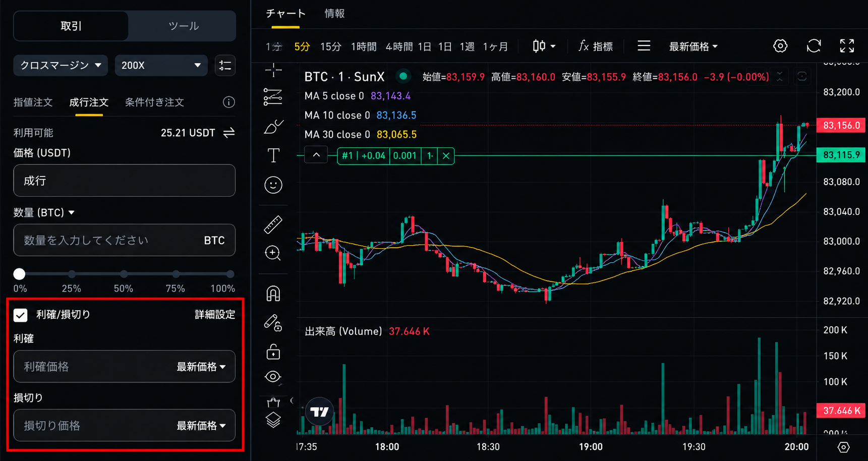Select the 15分 timeframe
This screenshot has width=868, height=461.
point(331,46)
